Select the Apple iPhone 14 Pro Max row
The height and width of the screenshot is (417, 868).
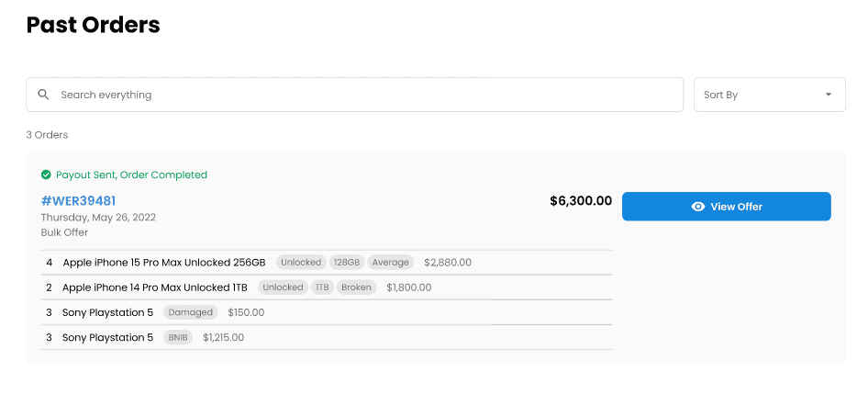[327, 287]
